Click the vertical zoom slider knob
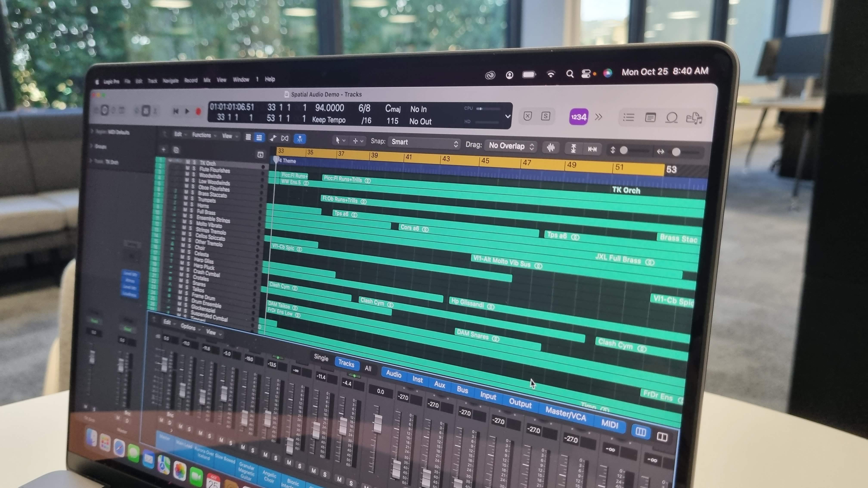 (623, 150)
